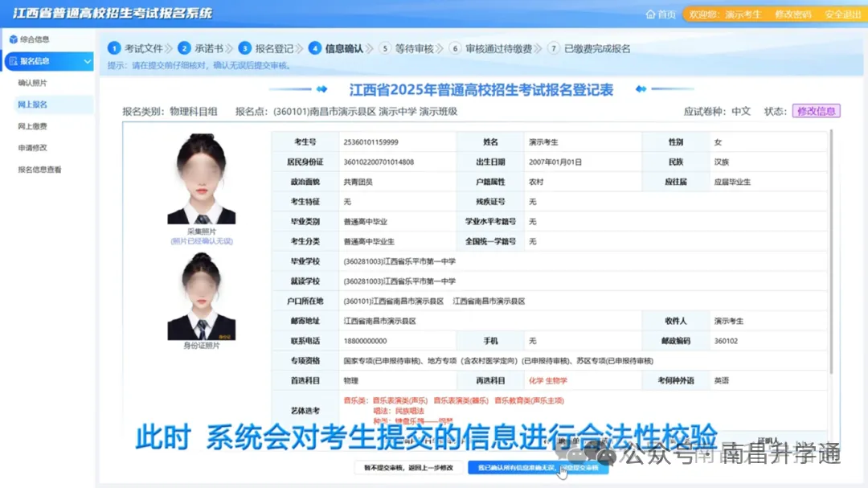
Task: Click the 首页 home icon in header
Action: pos(650,14)
